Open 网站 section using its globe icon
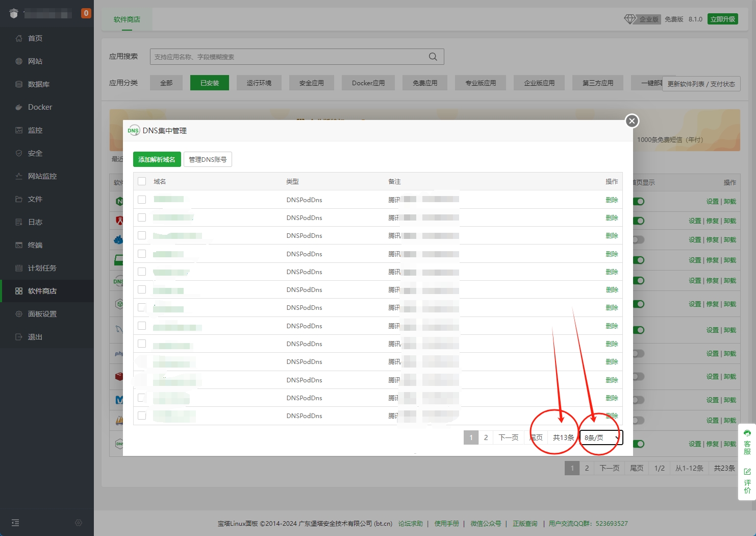Screen dimensions: 756x536 point(19,61)
